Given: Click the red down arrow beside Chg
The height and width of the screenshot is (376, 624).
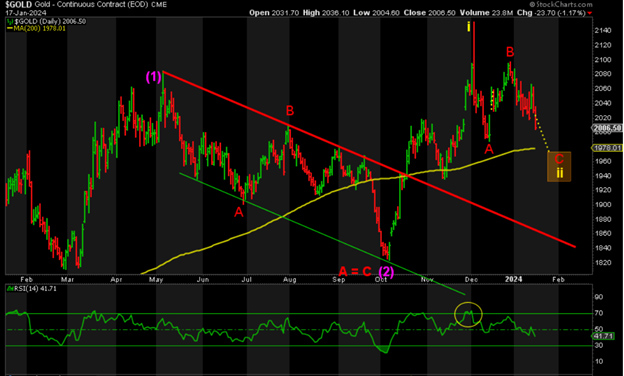Looking at the screenshot, I should 590,13.
